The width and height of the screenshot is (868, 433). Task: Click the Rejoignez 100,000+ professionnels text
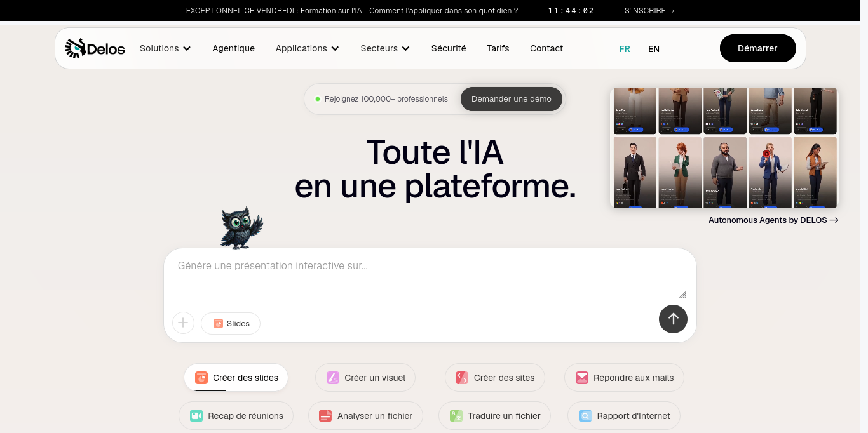386,99
